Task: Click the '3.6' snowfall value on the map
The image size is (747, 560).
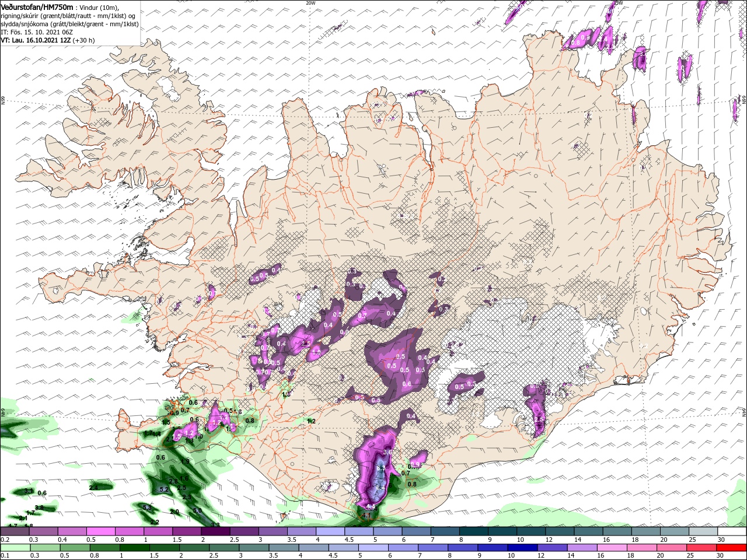Action: click(387, 452)
